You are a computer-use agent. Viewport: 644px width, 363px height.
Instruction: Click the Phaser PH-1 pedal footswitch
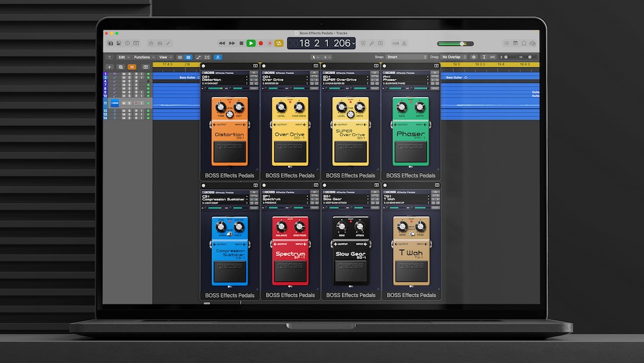pos(411,152)
